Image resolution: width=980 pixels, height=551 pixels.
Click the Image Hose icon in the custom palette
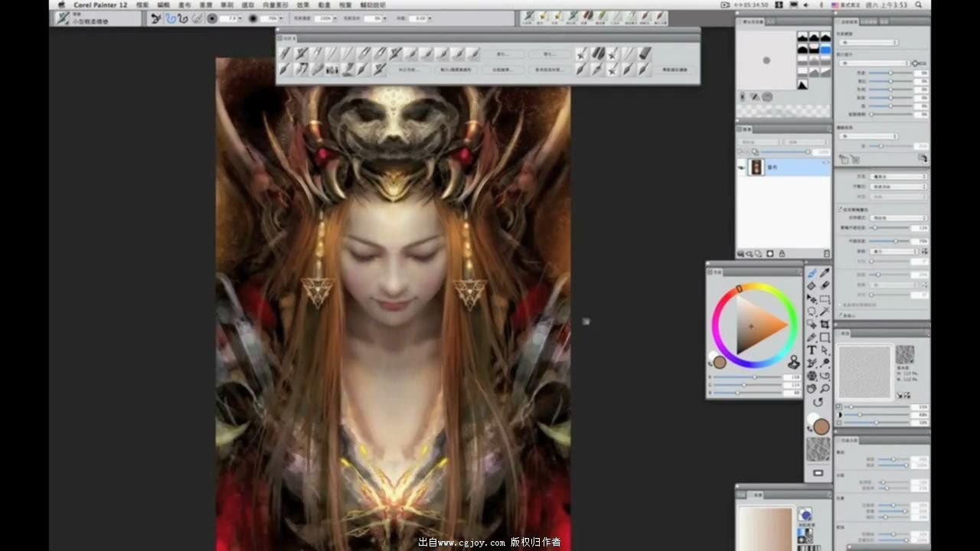coord(332,70)
